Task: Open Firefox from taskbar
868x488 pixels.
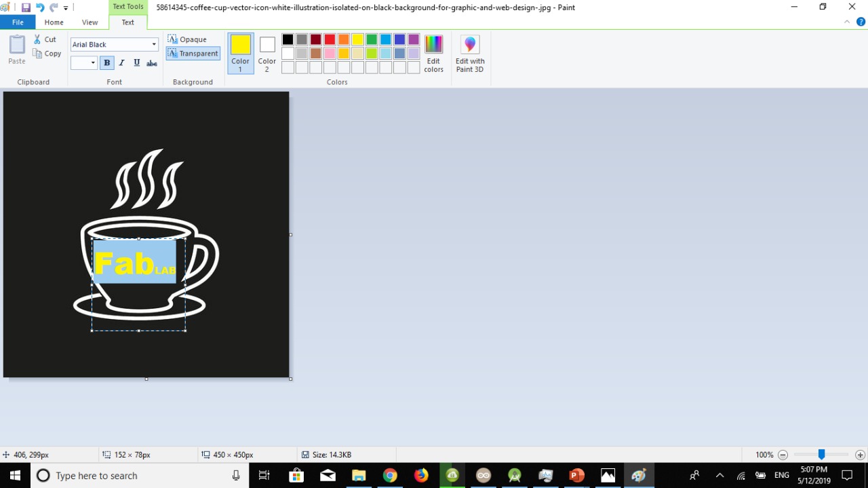Action: click(421, 475)
